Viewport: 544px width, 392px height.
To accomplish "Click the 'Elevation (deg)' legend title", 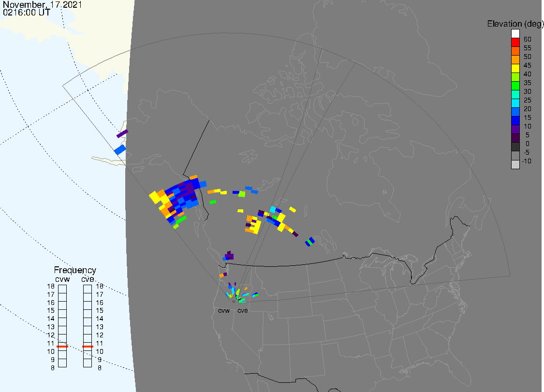I will coord(515,24).
